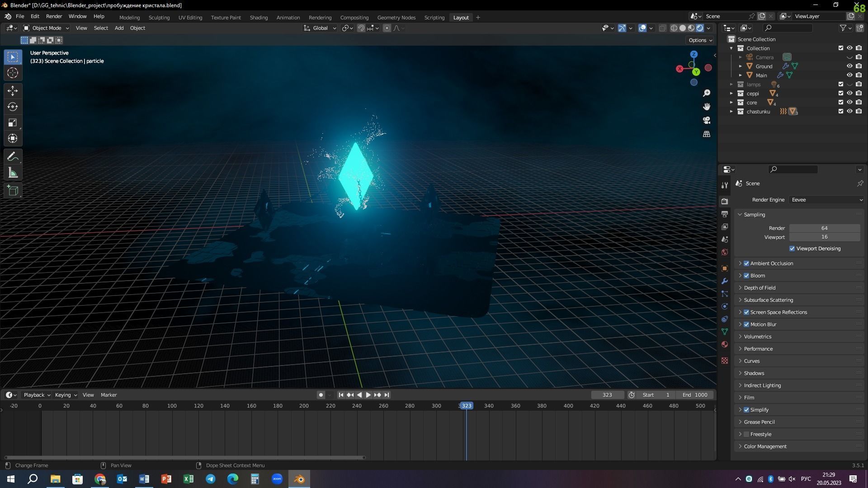This screenshot has width=868, height=488.
Task: Toggle Screen Space Reflections checkbox
Action: pyautogui.click(x=746, y=312)
